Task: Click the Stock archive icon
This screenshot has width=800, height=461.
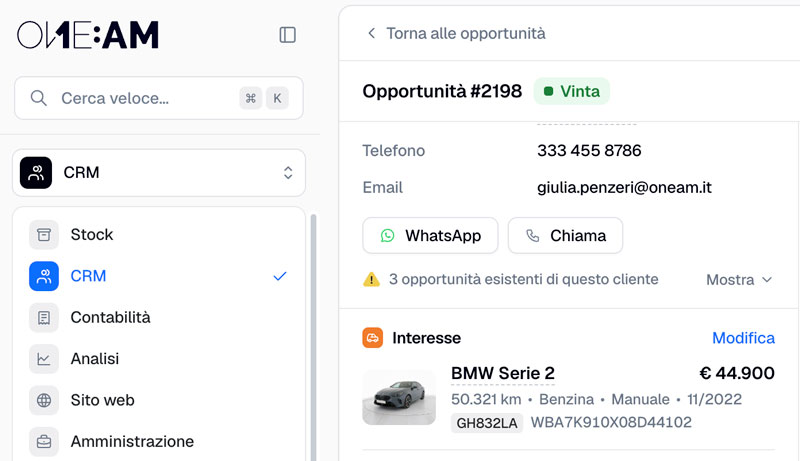Action: 44,235
